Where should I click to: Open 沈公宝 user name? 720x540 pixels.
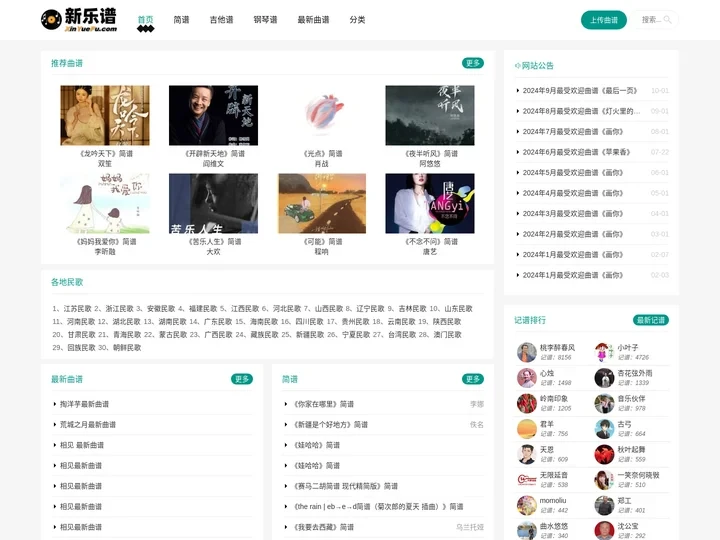628,526
